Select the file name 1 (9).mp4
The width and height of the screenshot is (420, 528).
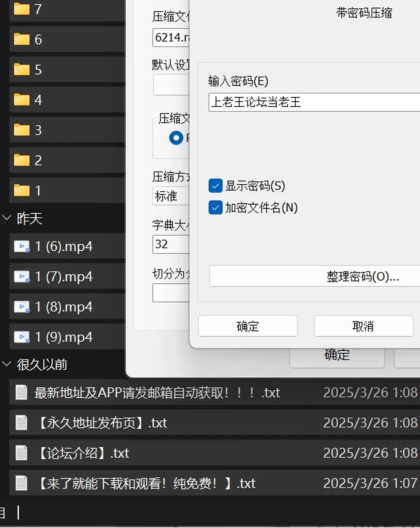coord(64,338)
